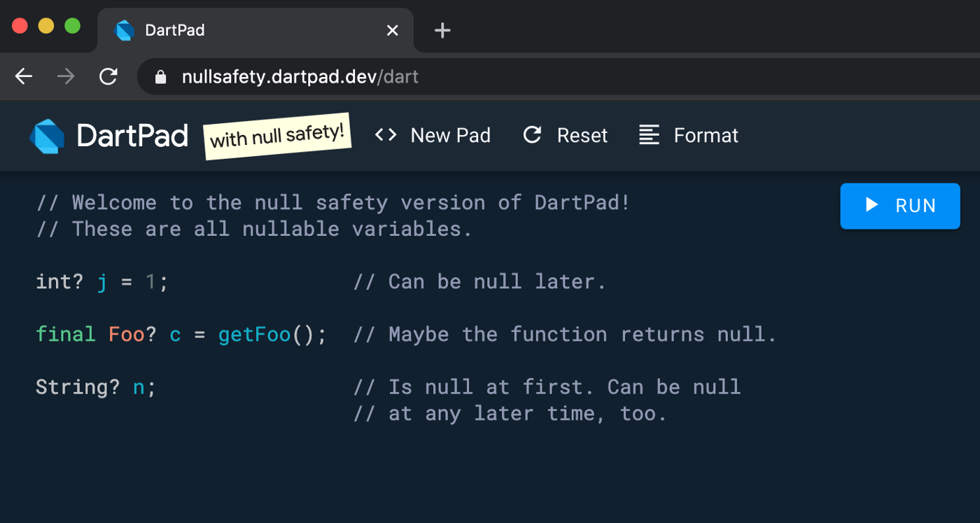
Task: Click the padlock site security icon
Action: point(161,77)
